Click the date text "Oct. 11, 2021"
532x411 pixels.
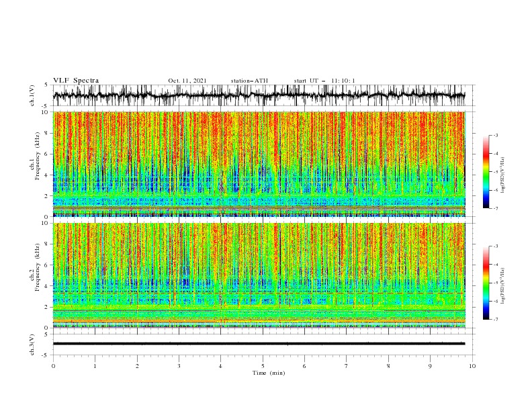click(x=187, y=81)
